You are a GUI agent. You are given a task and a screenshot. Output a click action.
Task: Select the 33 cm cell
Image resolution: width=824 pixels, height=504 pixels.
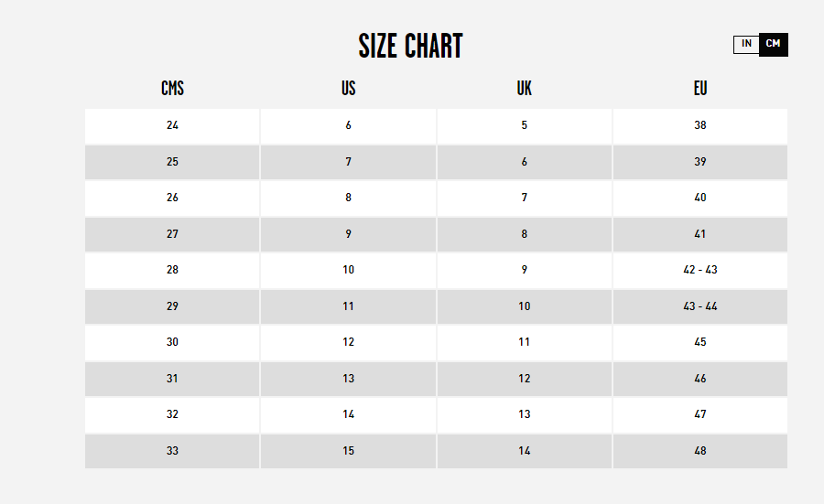[x=172, y=451]
